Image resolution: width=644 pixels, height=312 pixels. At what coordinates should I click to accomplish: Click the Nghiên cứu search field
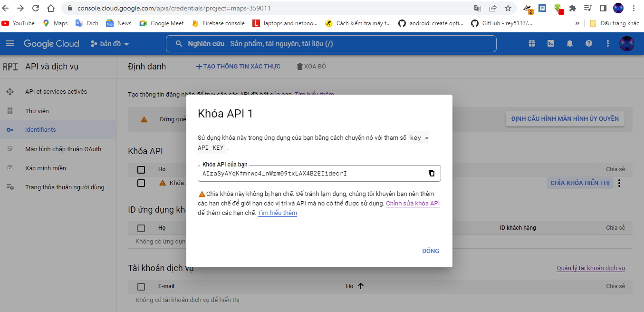click(x=331, y=44)
